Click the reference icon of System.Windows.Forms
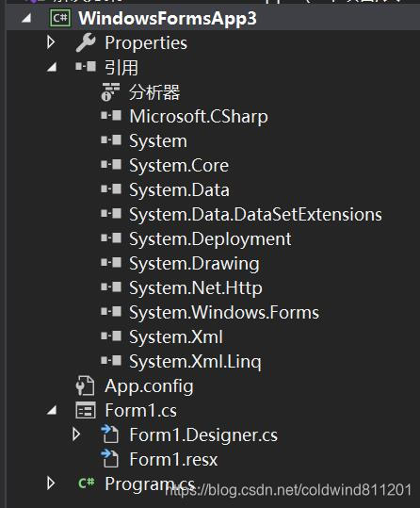This screenshot has height=508, width=420. pos(111,311)
